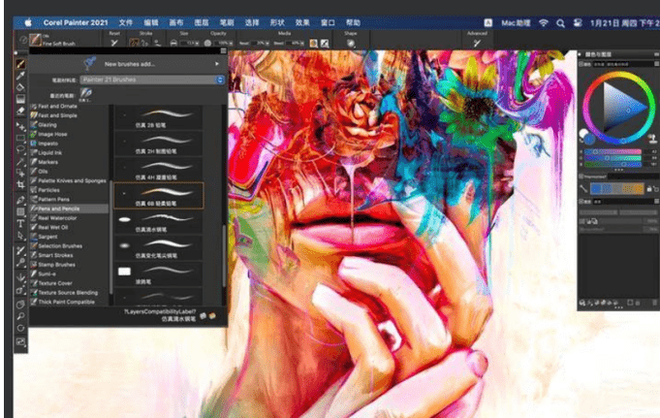Select the Pens and Pencils category

[69, 209]
